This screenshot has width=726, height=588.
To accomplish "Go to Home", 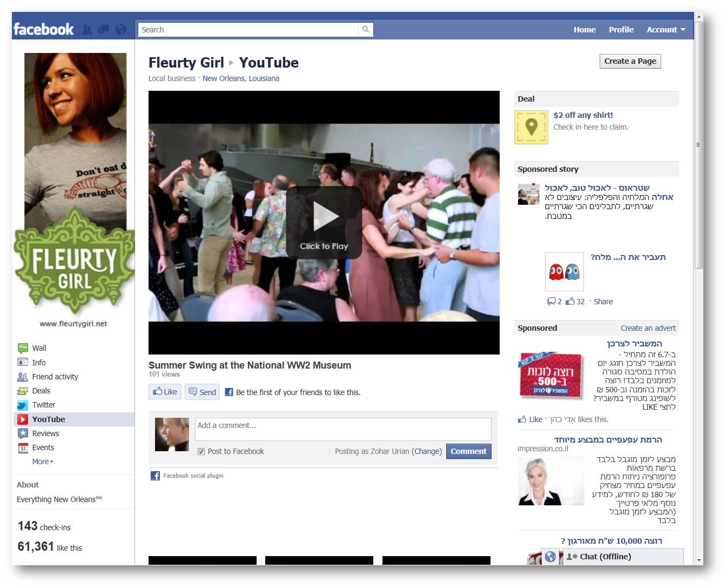I will point(584,30).
